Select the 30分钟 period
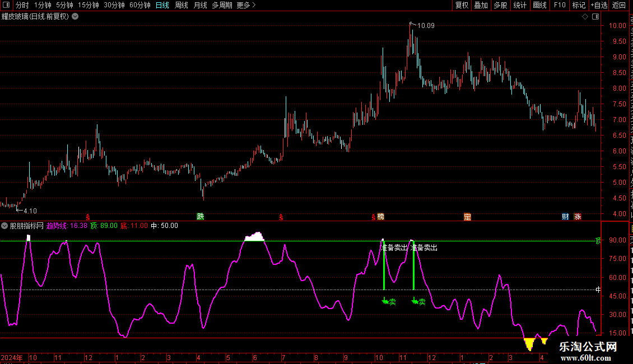This screenshot has height=364, width=633. tap(114, 5)
